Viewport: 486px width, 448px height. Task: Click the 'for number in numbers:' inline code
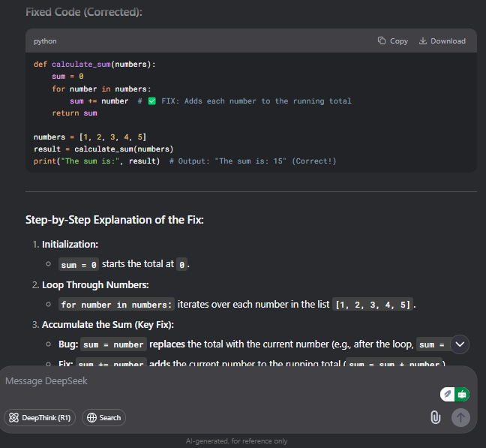click(116, 305)
